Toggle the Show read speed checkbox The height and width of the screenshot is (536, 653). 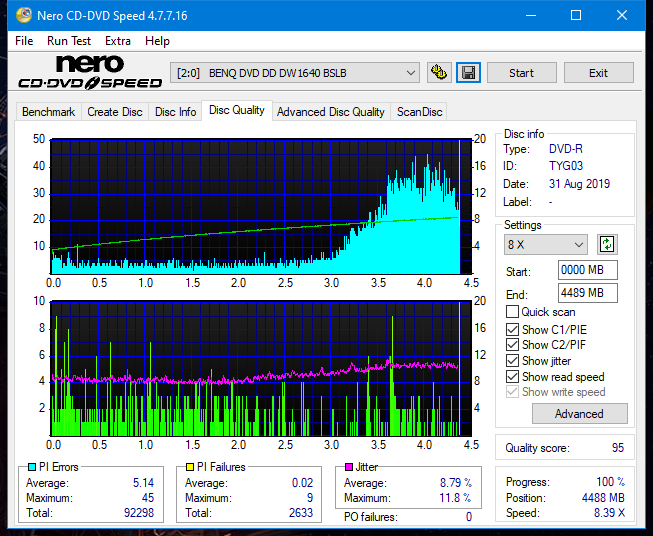point(512,376)
